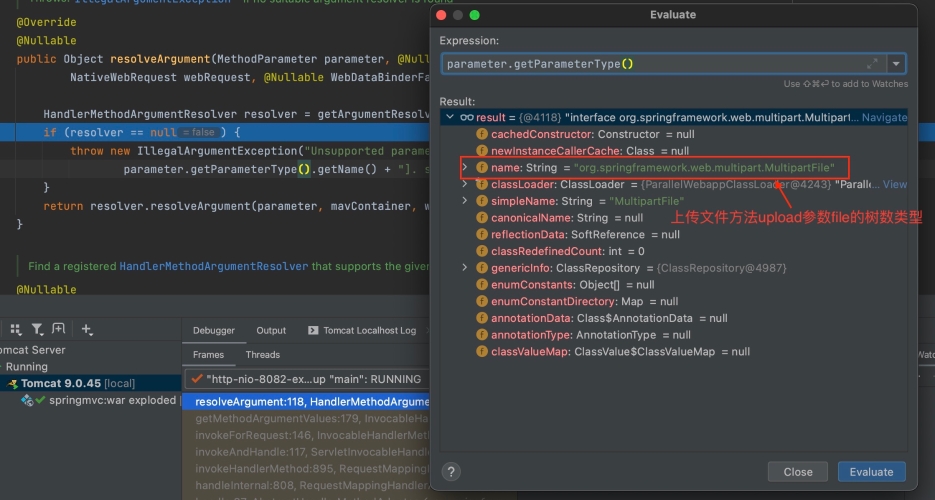
Task: Click the glasses icon beside result
Action: (x=466, y=117)
